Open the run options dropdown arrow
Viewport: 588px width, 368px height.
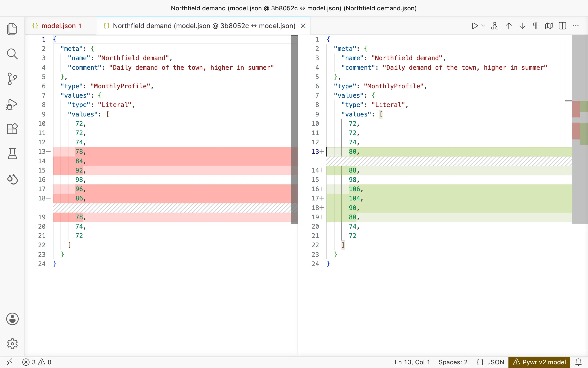[x=483, y=26]
